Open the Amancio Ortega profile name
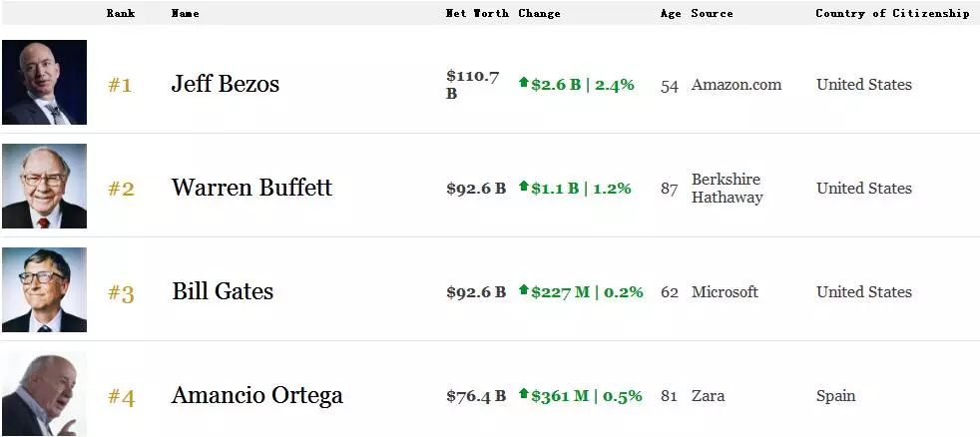The height and width of the screenshot is (437, 980). [x=256, y=396]
